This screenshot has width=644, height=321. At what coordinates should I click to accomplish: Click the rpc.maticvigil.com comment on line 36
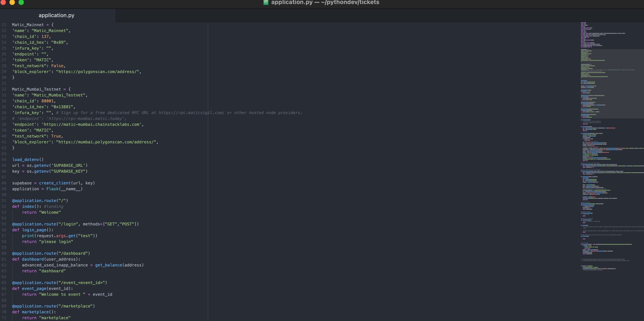tap(179, 113)
